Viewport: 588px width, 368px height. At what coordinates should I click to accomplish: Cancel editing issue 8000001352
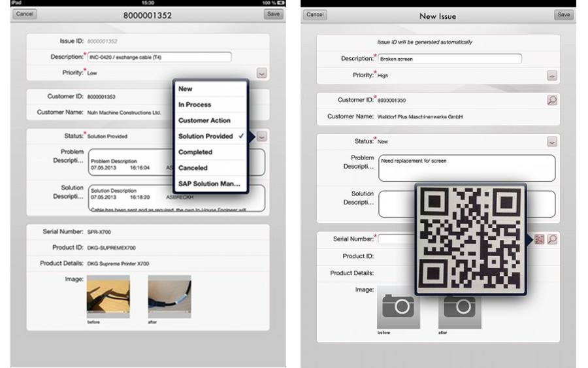pos(25,14)
